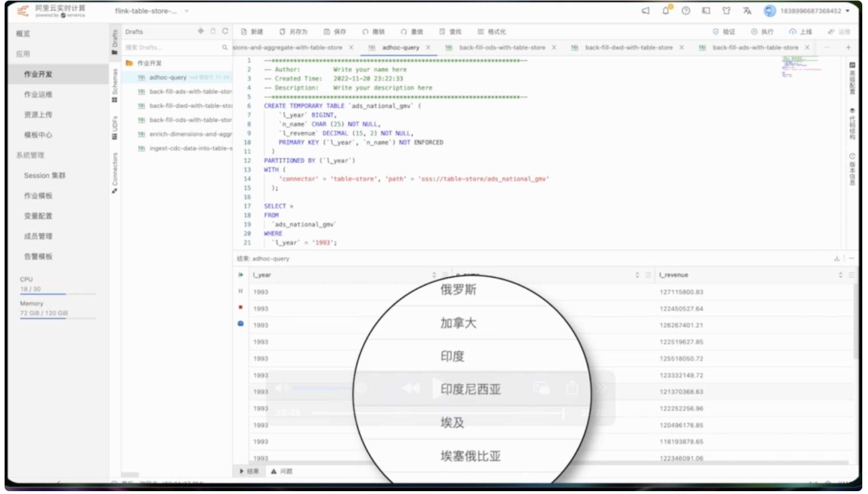Image resolution: width=868 pixels, height=494 pixels.
Task: Open the notifications bell
Action: click(x=666, y=11)
